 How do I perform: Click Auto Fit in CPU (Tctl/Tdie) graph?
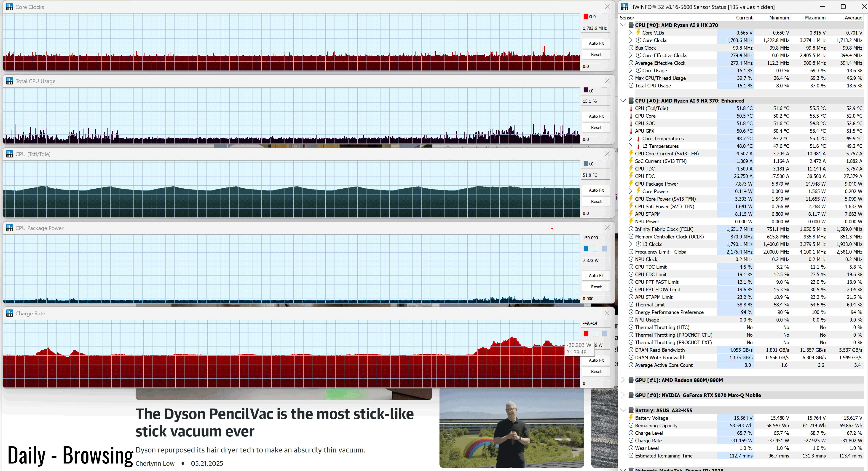(x=596, y=190)
